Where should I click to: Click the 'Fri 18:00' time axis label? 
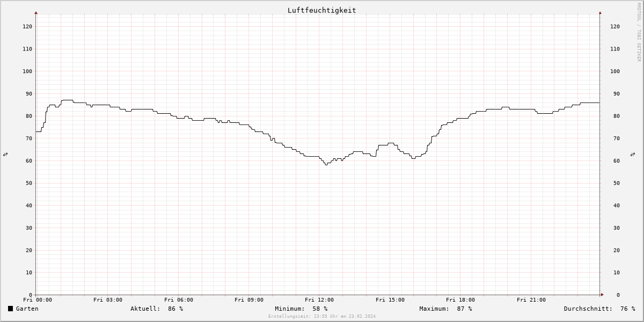point(460,300)
